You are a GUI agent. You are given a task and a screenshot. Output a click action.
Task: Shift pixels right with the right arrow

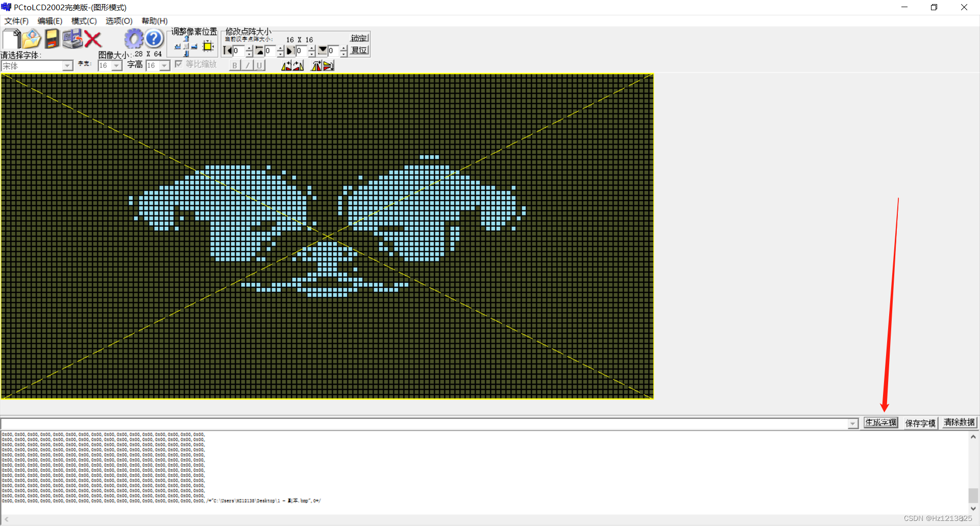194,46
